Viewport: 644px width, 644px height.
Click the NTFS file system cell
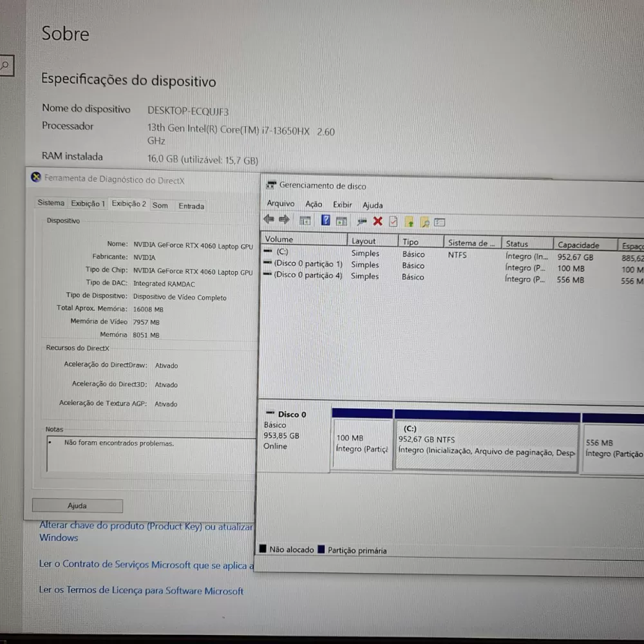coord(457,254)
